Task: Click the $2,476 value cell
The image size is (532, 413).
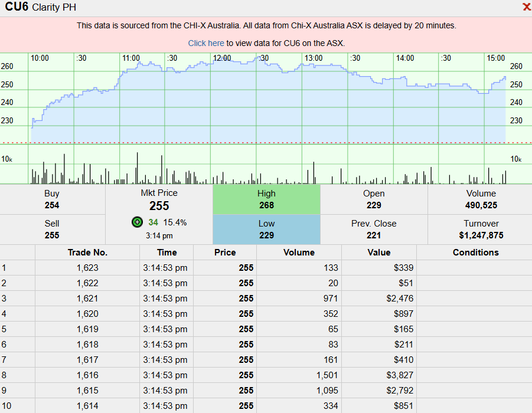Action: tap(379, 299)
